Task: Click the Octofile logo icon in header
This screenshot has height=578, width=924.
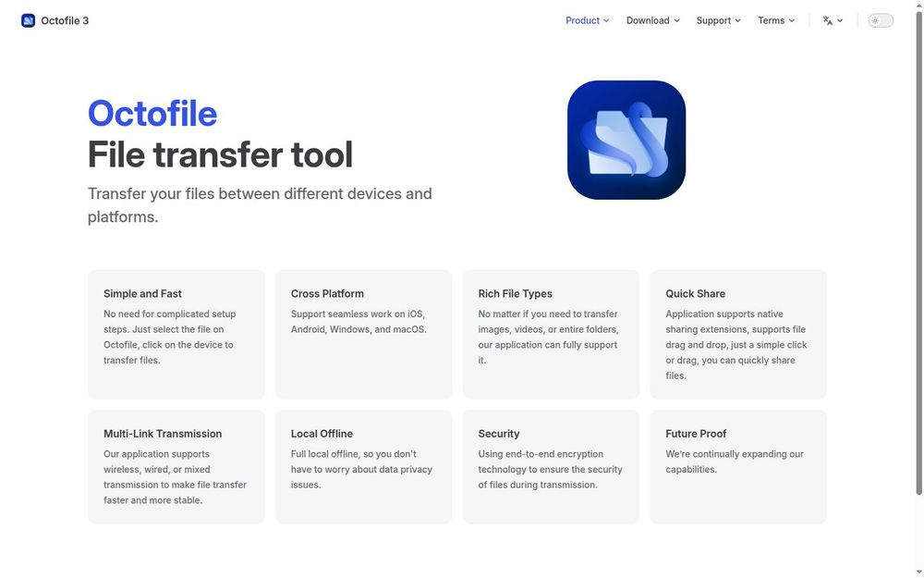Action: point(28,20)
